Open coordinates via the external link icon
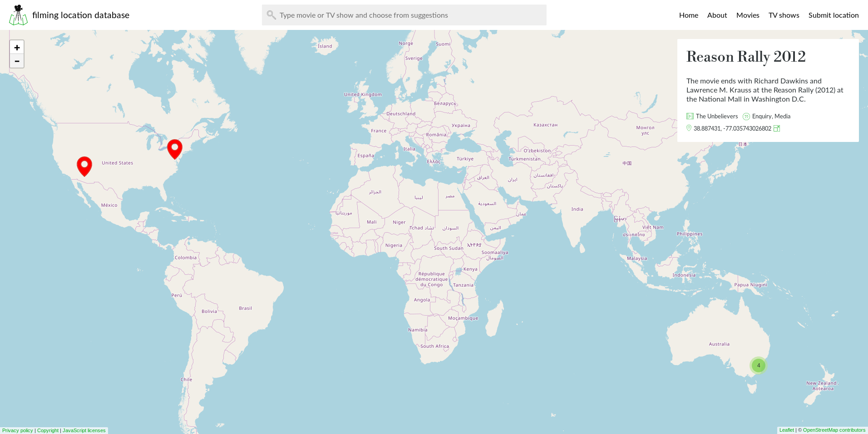This screenshot has width=868, height=434. click(x=777, y=128)
